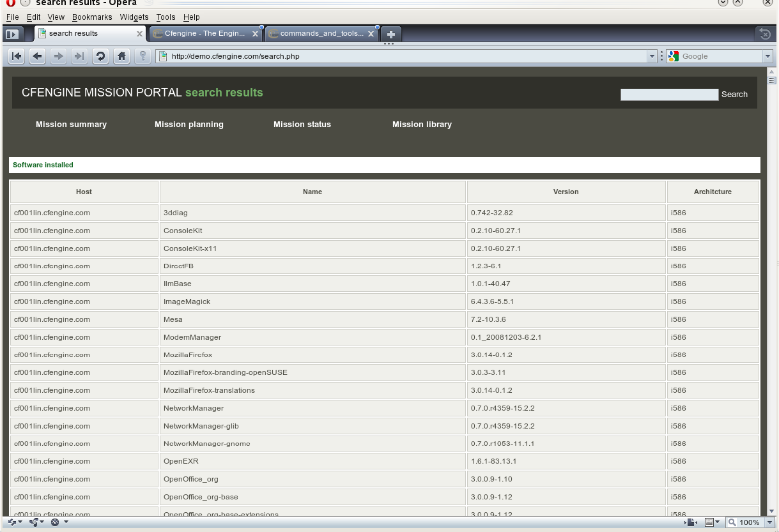
Task: Open the address bar history dropdown
Action: point(652,56)
